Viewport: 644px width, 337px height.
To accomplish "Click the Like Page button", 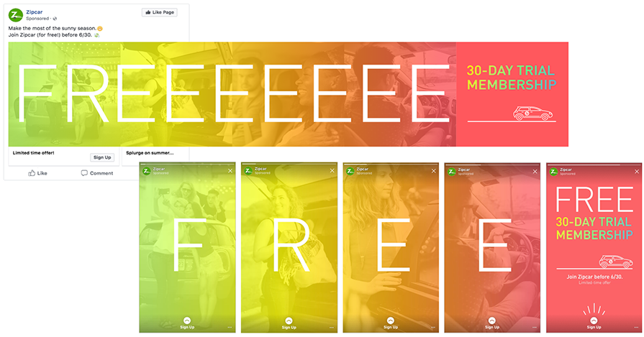I will click(159, 12).
